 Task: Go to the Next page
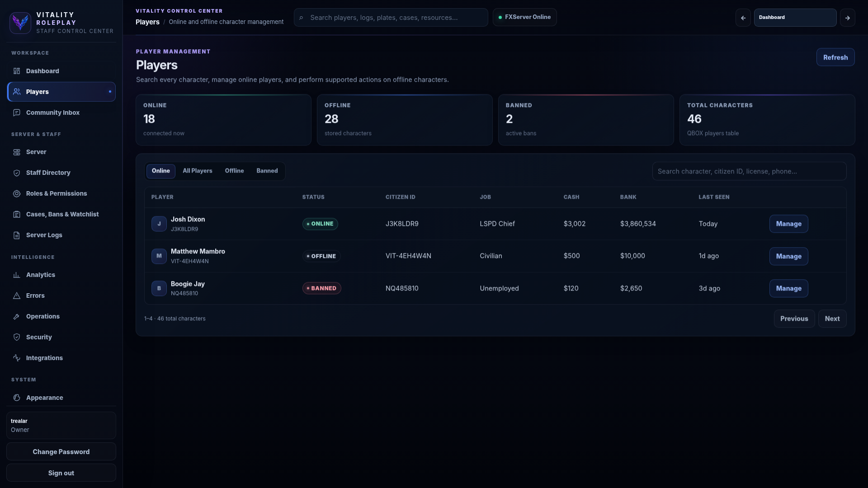(x=832, y=319)
